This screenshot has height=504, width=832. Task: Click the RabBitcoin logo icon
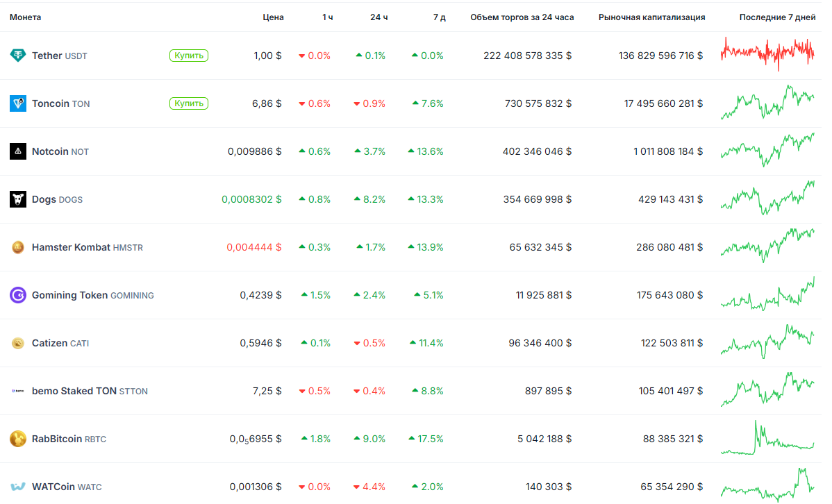(17, 439)
